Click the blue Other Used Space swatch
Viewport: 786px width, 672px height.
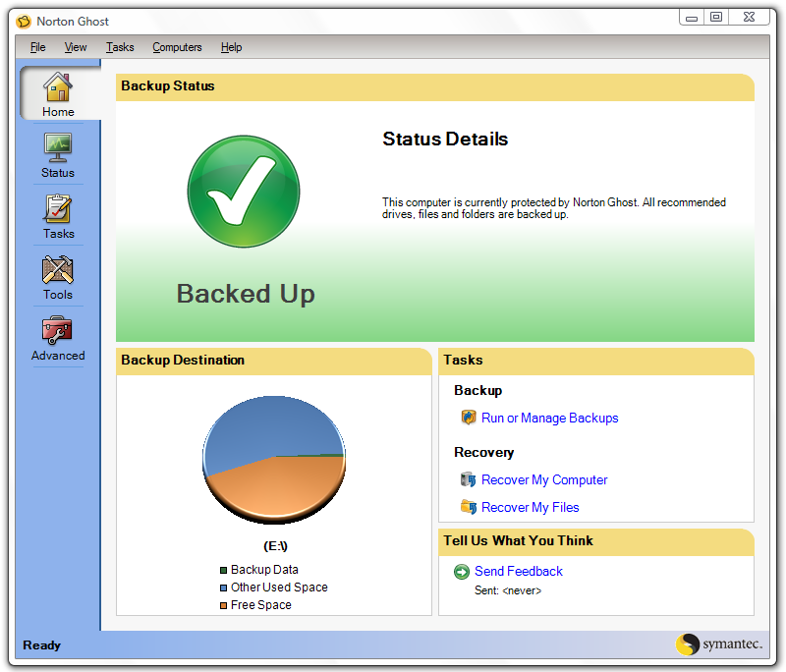(224, 588)
